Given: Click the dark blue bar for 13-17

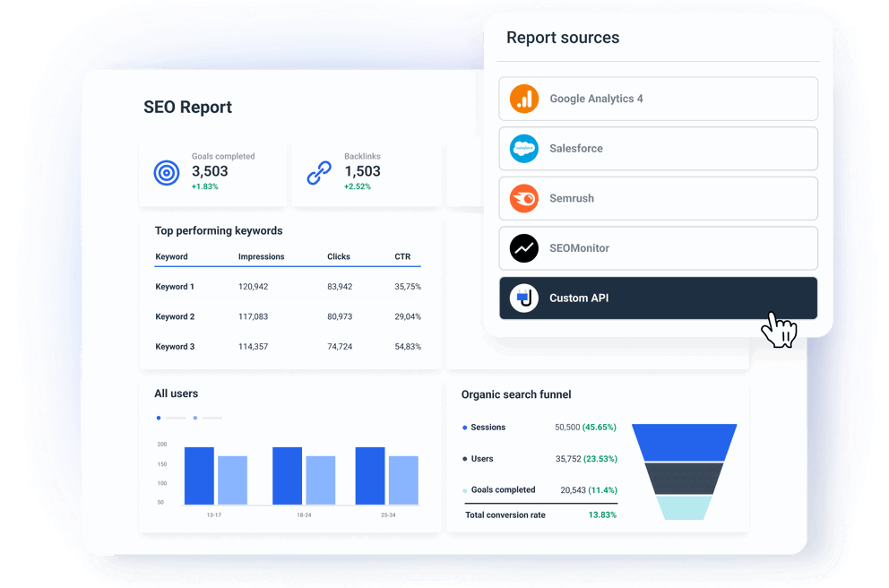Looking at the screenshot, I should tap(199, 476).
